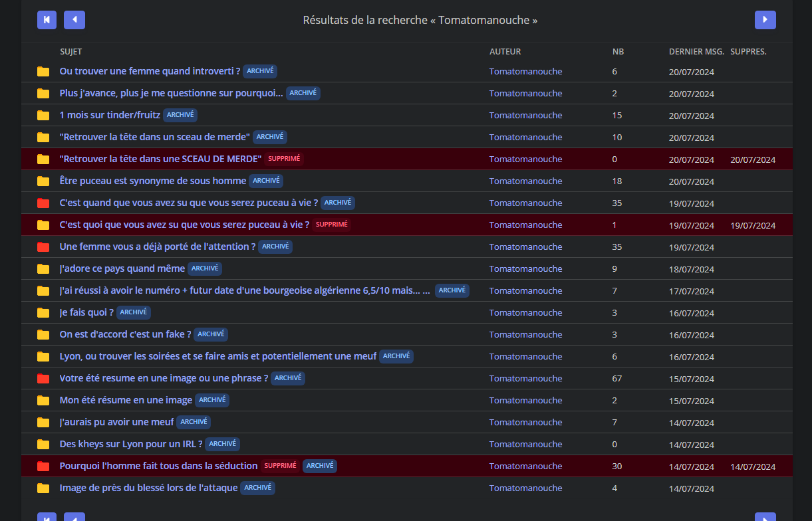Viewport: 812px width, 521px height.
Task: Click the NB column header
Action: pos(618,51)
